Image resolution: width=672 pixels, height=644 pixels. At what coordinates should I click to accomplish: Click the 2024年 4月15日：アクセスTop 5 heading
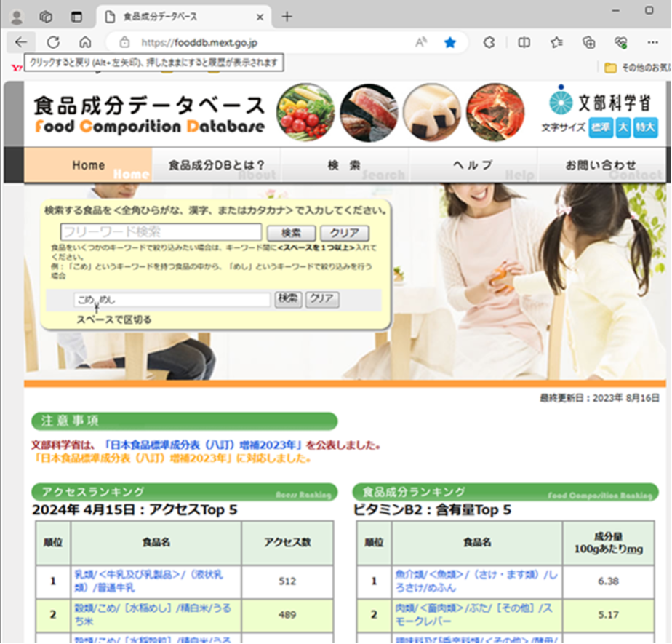click(135, 510)
